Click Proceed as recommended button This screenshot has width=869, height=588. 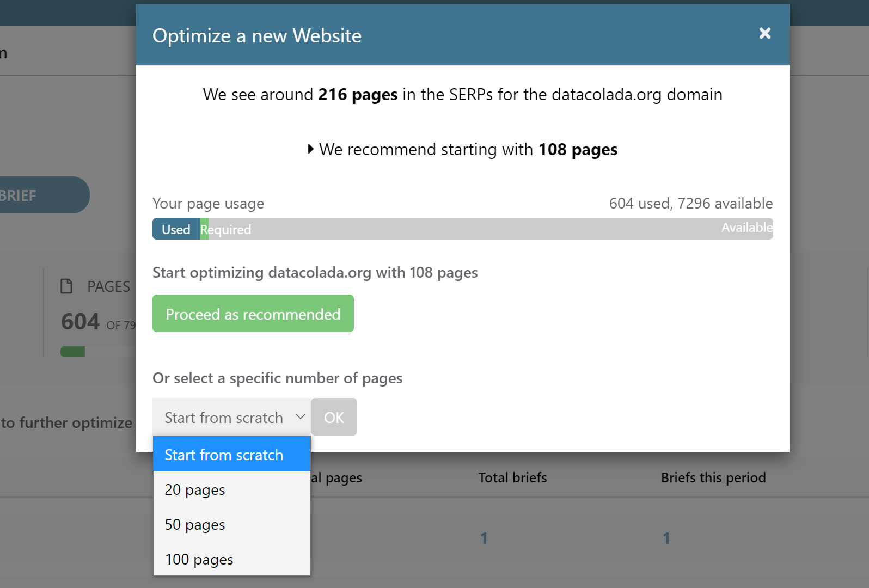tap(253, 314)
